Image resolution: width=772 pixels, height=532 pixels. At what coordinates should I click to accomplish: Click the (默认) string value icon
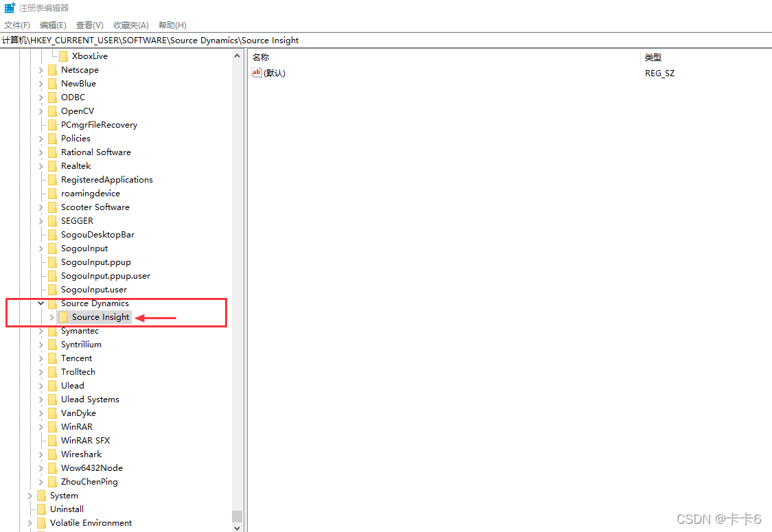[257, 73]
